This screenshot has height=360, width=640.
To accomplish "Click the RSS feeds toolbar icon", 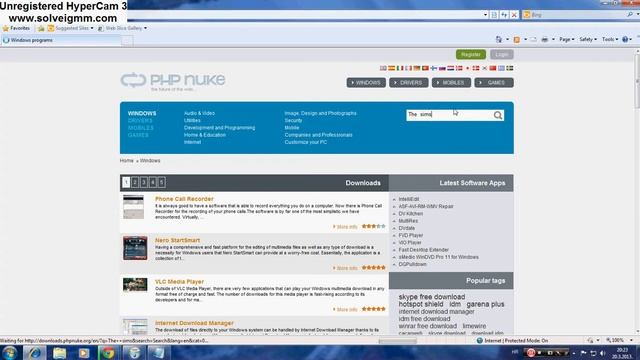I will point(517,39).
